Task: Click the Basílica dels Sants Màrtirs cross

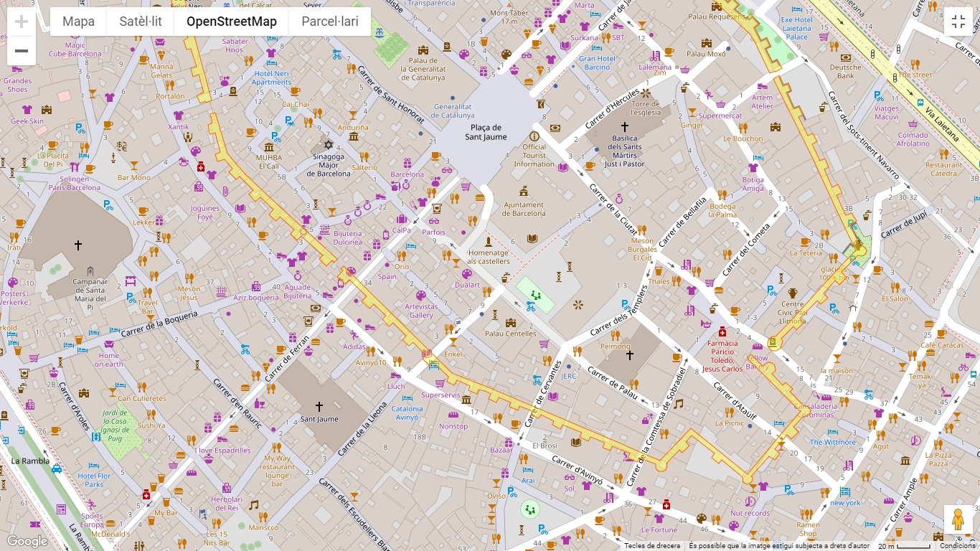Action: tap(624, 126)
